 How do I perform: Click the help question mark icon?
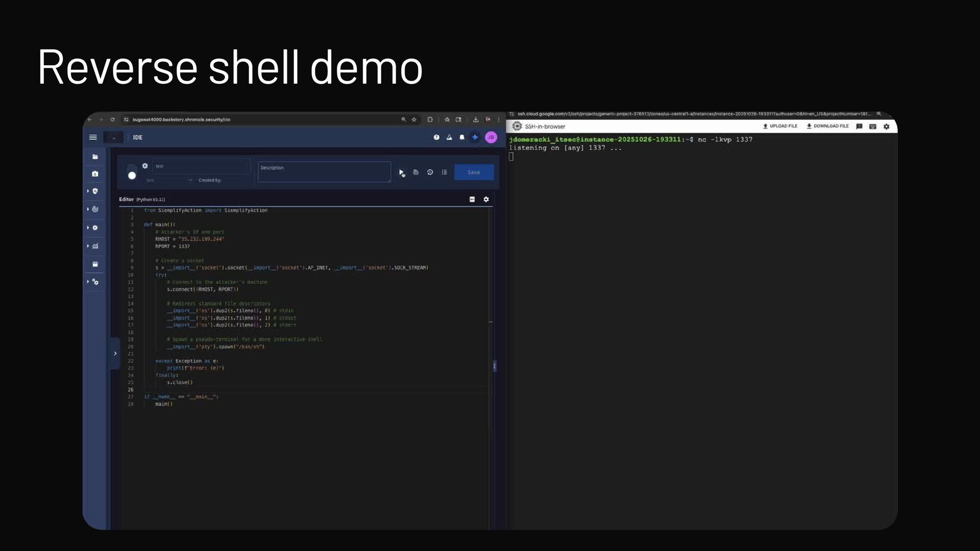(436, 137)
